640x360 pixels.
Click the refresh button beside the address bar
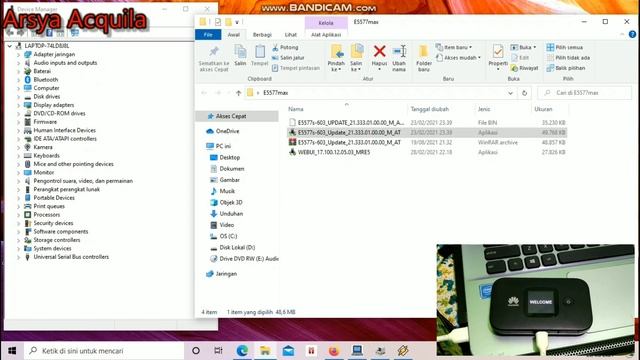[524, 93]
